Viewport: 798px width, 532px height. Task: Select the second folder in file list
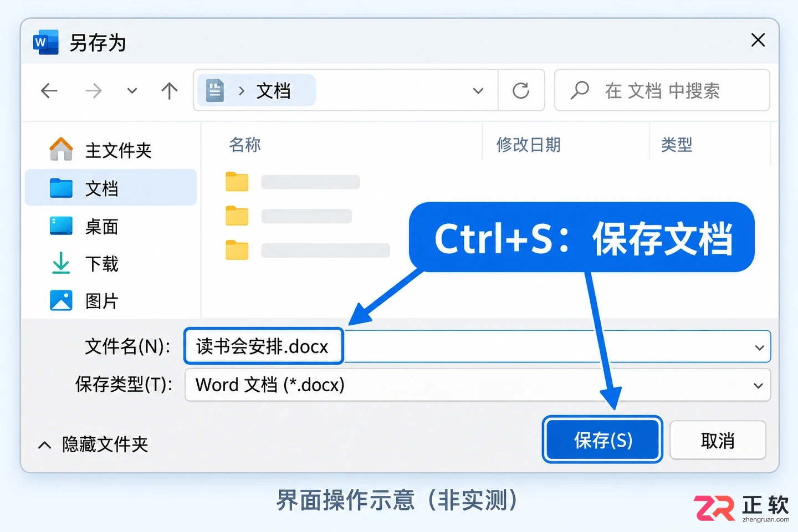(289, 216)
